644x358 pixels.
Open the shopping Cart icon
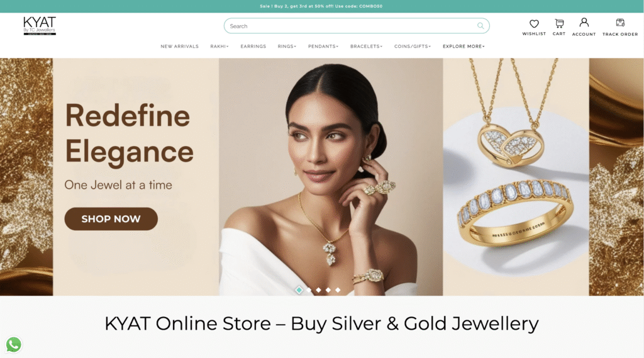click(559, 23)
